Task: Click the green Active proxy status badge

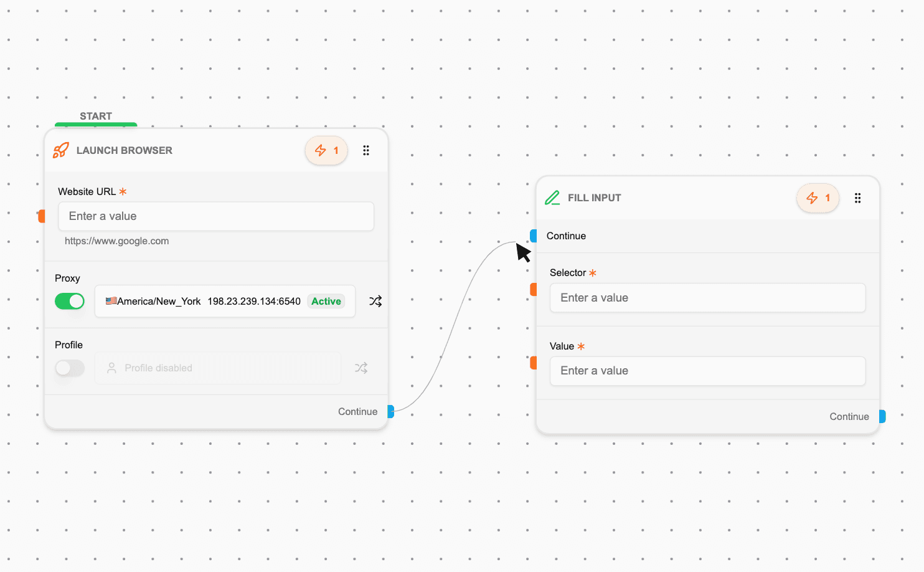Action: click(x=326, y=301)
